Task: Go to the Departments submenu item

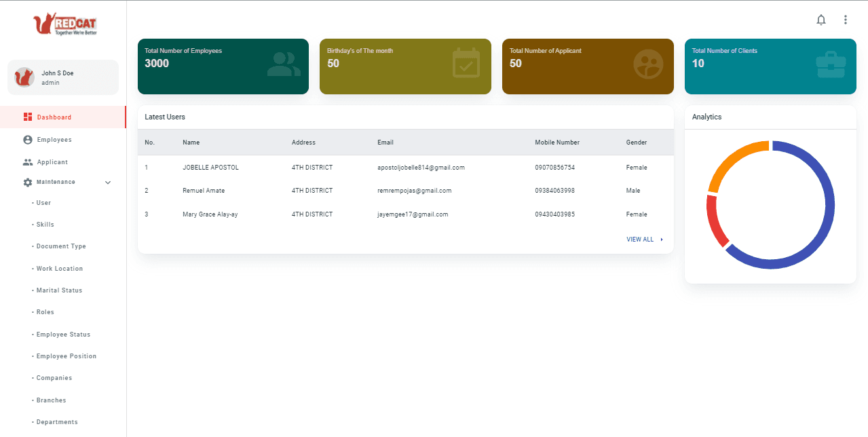Action: (57, 422)
